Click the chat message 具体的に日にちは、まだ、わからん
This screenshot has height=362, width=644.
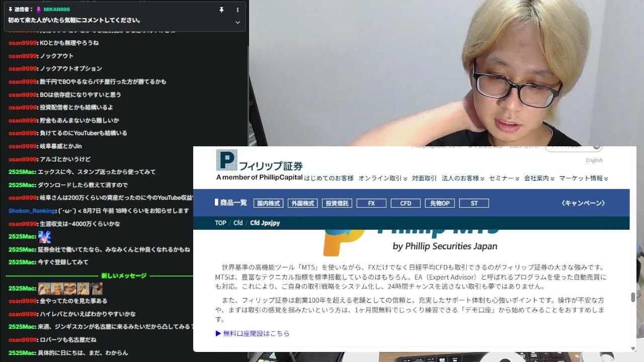83,353
